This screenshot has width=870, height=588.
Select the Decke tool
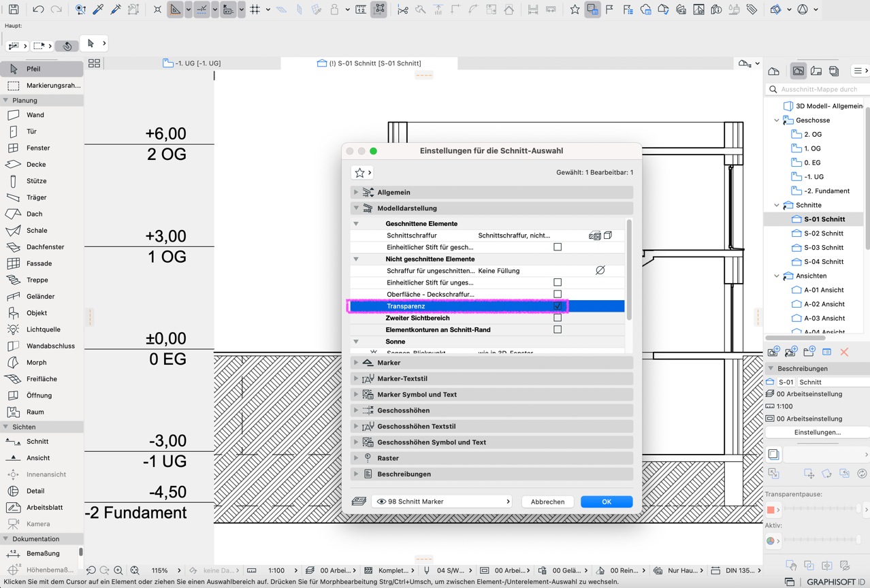41,164
